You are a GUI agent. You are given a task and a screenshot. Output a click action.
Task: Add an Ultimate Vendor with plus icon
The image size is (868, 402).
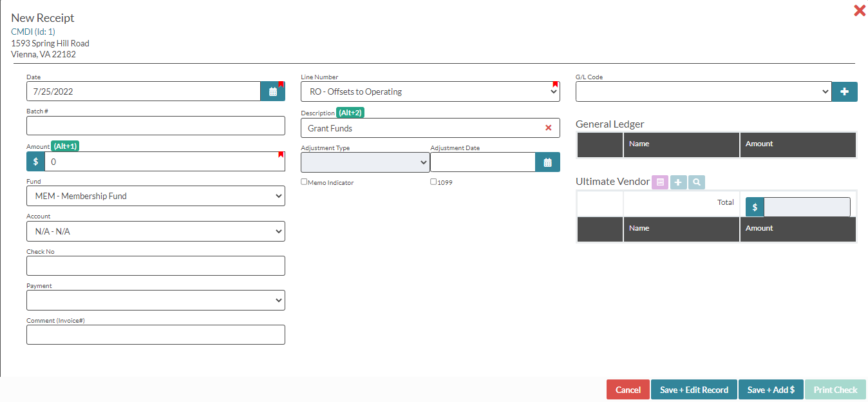pyautogui.click(x=678, y=182)
